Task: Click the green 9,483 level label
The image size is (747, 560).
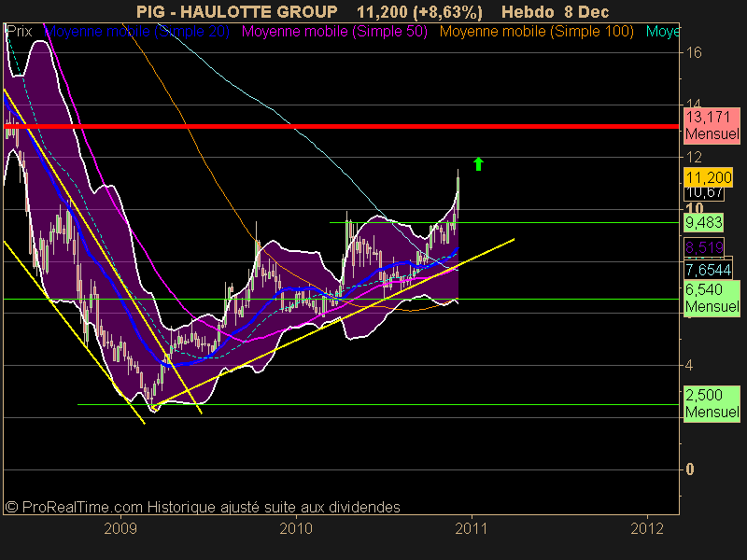Action: click(704, 223)
